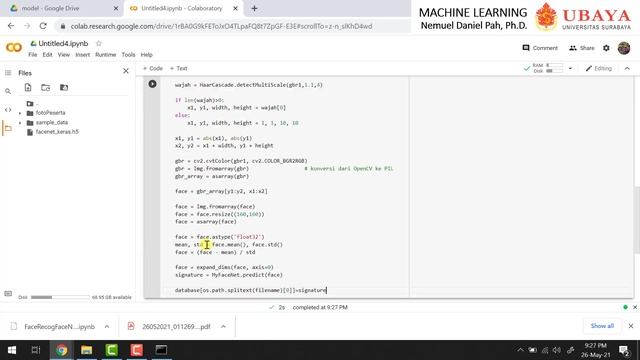
Task: Switch to model - Google Drive tab
Action: coord(51,8)
